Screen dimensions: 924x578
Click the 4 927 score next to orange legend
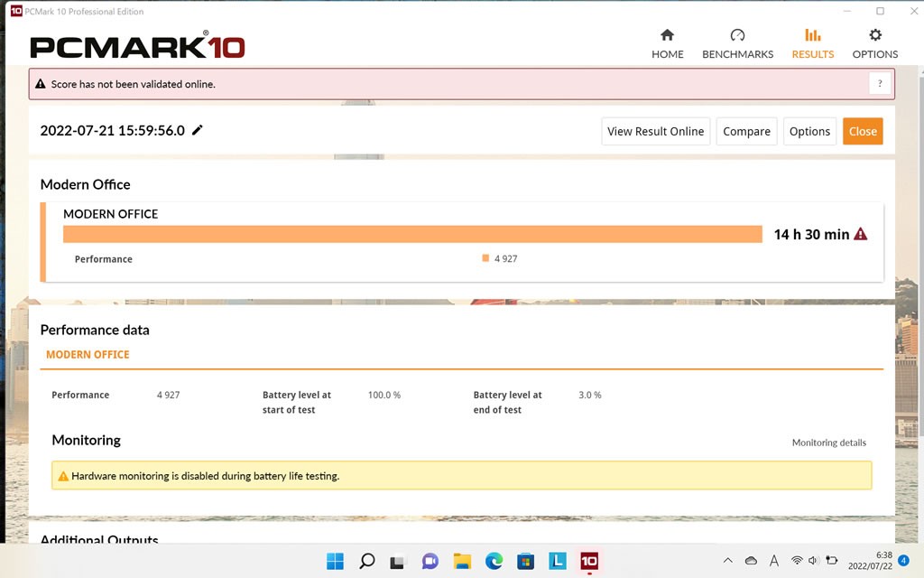point(505,258)
